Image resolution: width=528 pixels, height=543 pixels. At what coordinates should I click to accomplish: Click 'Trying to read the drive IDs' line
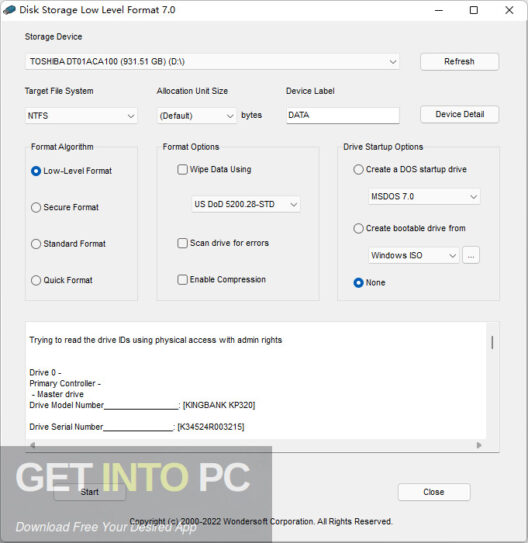tap(155, 340)
